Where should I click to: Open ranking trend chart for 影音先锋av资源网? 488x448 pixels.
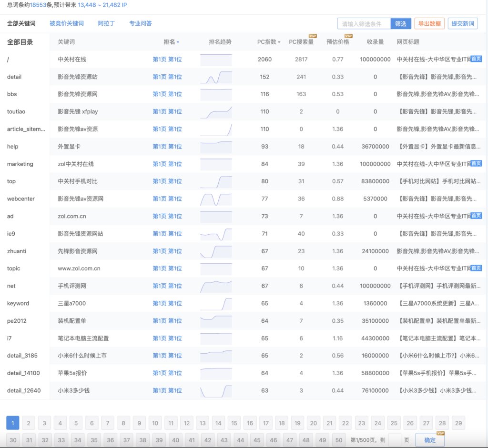[216, 199]
